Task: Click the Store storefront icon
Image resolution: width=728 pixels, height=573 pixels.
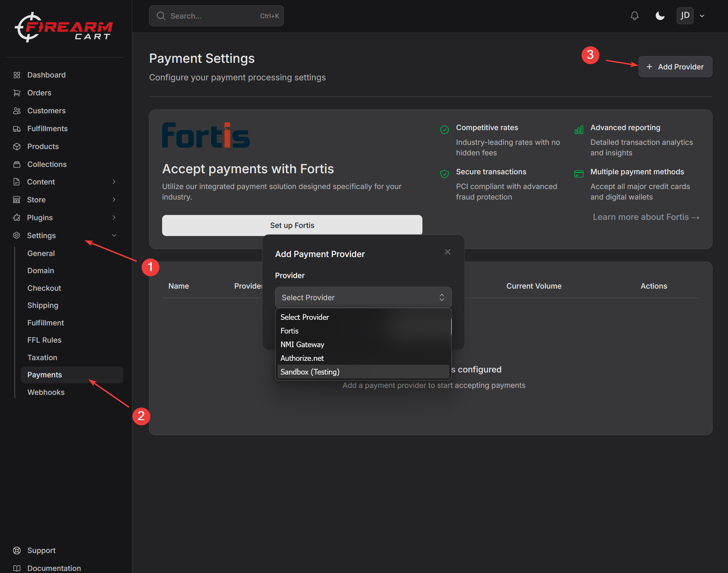Action: point(16,200)
